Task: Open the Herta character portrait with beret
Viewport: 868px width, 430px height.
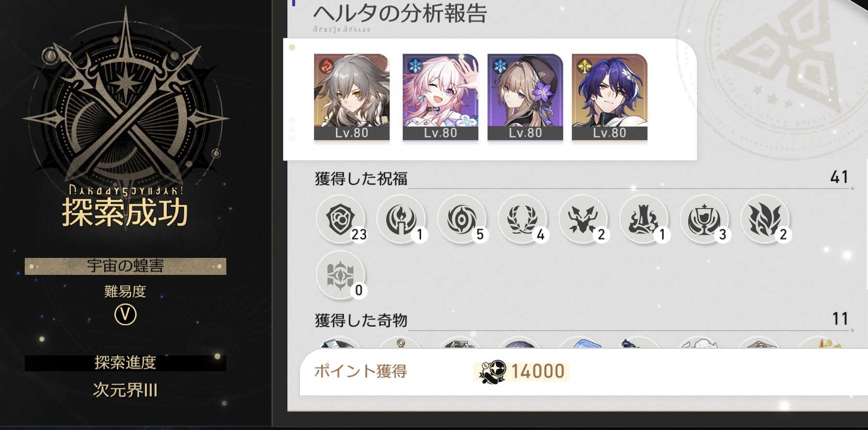Action: pyautogui.click(x=525, y=97)
